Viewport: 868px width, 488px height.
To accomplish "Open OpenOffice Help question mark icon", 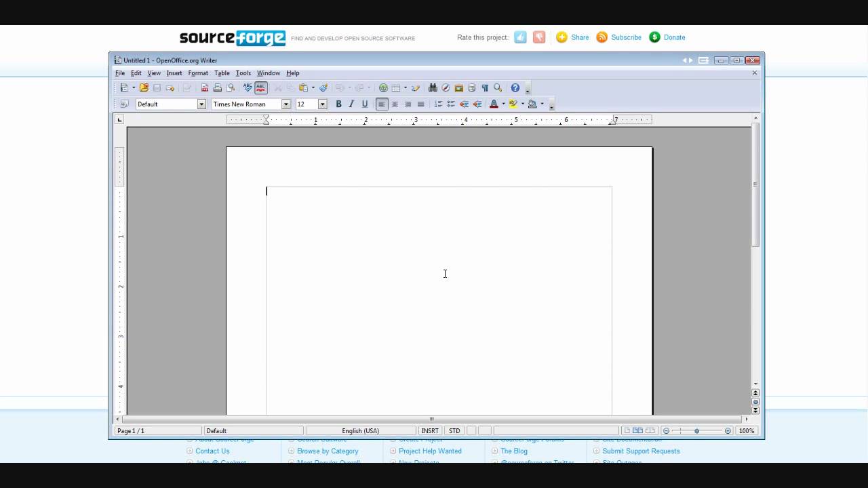I will pos(515,87).
